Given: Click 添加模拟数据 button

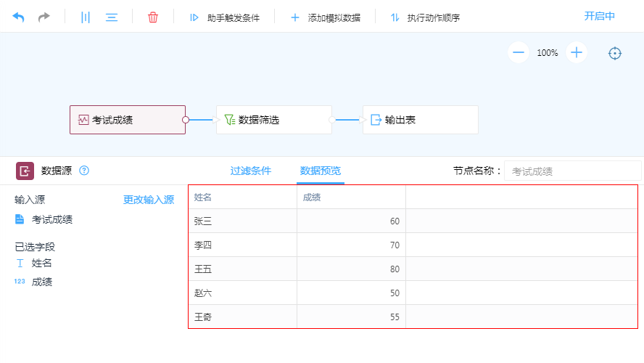Looking at the screenshot, I should coord(325,17).
